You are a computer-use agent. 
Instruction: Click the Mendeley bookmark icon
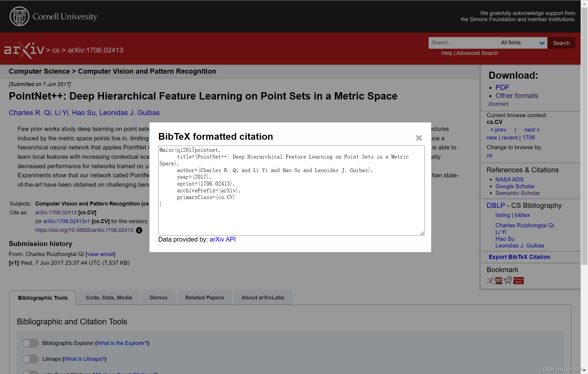click(x=499, y=281)
